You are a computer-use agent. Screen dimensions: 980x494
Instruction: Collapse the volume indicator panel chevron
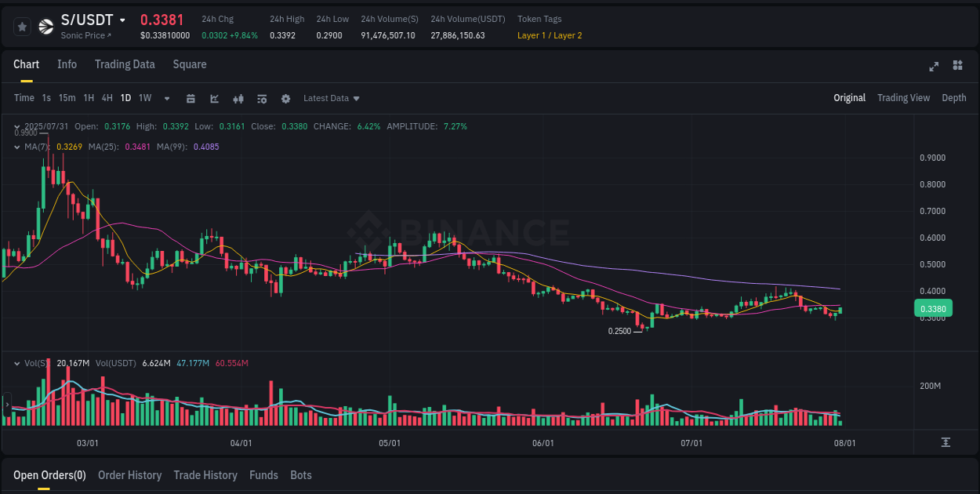16,362
